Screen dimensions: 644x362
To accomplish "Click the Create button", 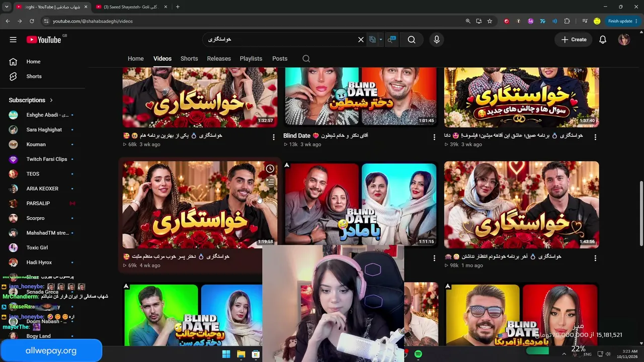I will 574,40.
